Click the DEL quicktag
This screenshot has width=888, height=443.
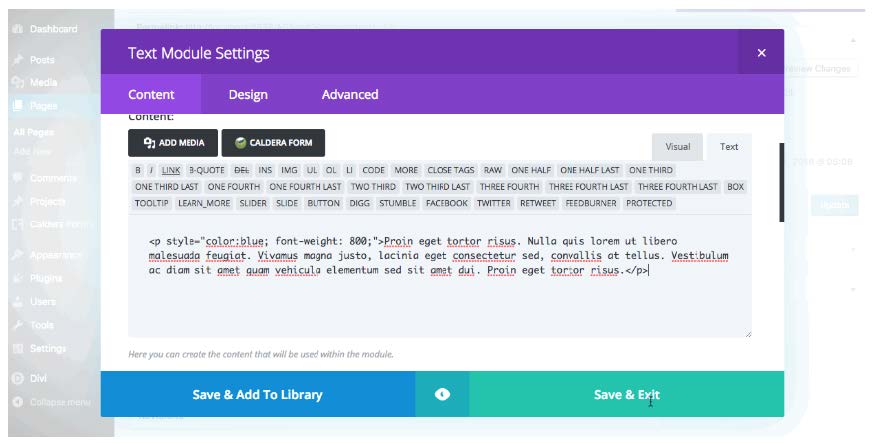click(x=242, y=170)
